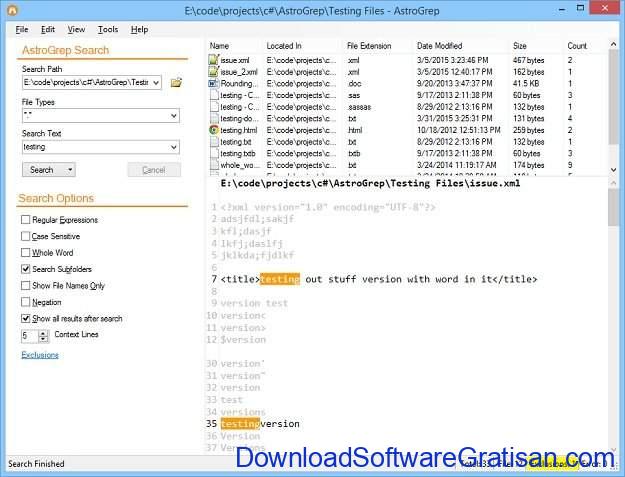Select the testing.txt file icon

coord(214,142)
